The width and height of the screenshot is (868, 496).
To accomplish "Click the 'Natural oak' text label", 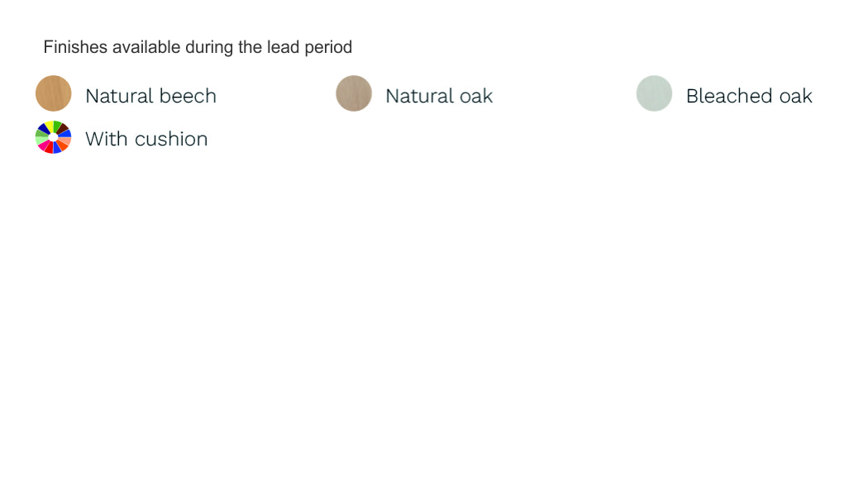I will tap(439, 96).
